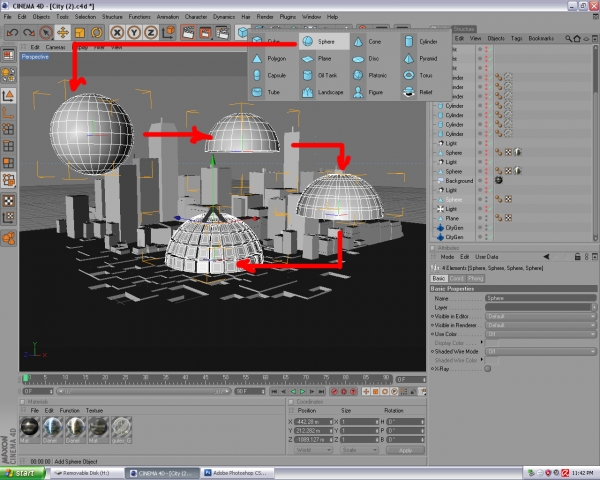Choose Disc from the primitives palette
The height and width of the screenshot is (480, 600).
click(x=372, y=59)
